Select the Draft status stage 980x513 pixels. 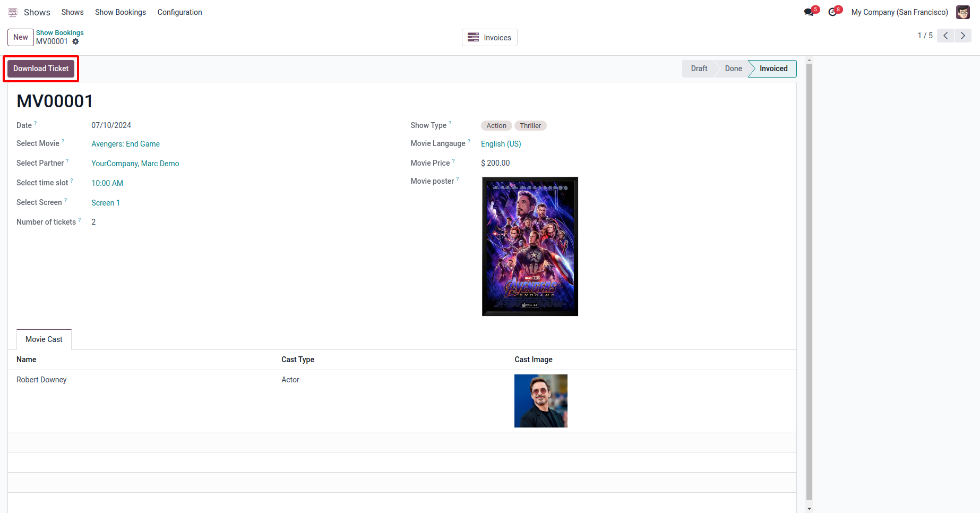point(699,69)
